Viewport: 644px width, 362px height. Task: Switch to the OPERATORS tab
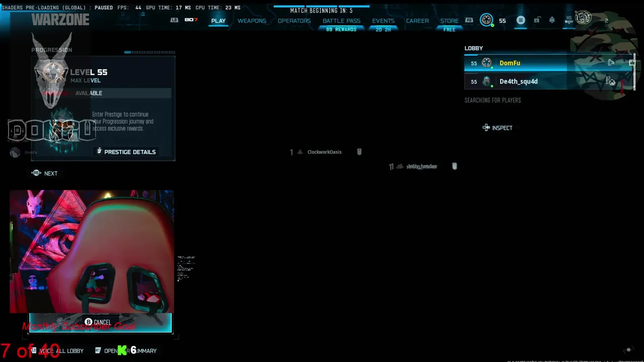tap(294, 21)
